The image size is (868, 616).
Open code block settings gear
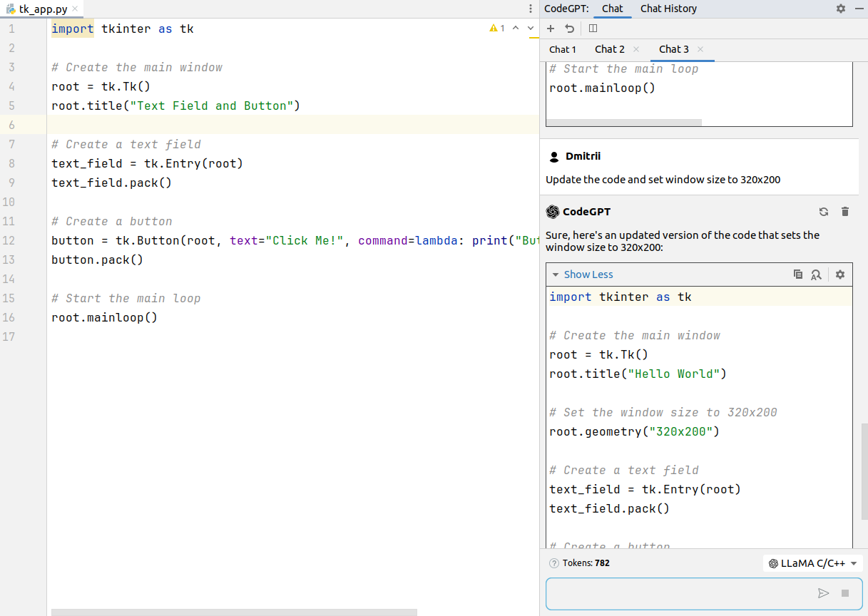(840, 274)
